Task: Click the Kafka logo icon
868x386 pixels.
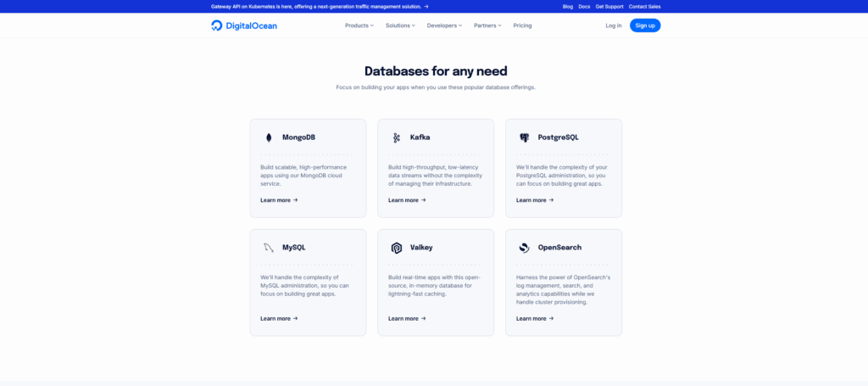Action: 397,138
